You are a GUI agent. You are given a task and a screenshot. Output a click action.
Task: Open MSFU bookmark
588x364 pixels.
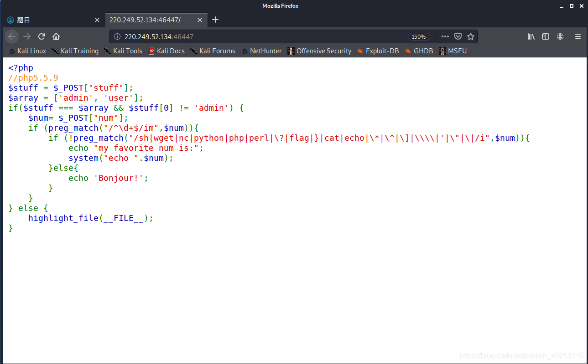453,51
